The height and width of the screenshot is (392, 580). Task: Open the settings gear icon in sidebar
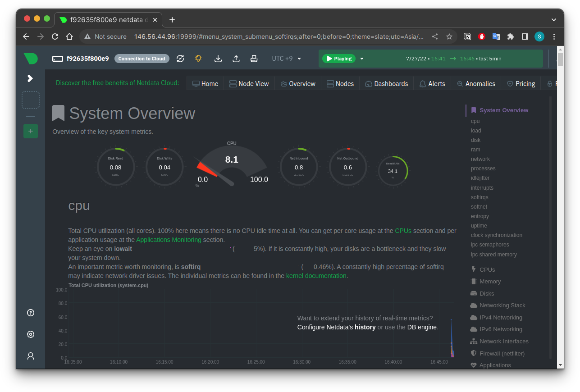(x=31, y=334)
